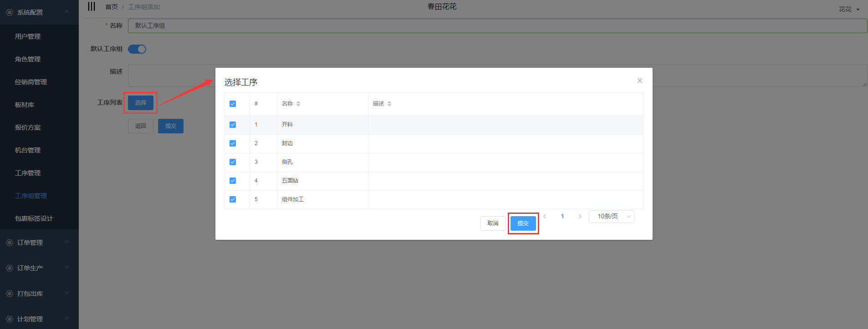Viewport: 868px width, 329px height.
Task: Select 包裹标签设计 sidebar item
Action: 34,218
